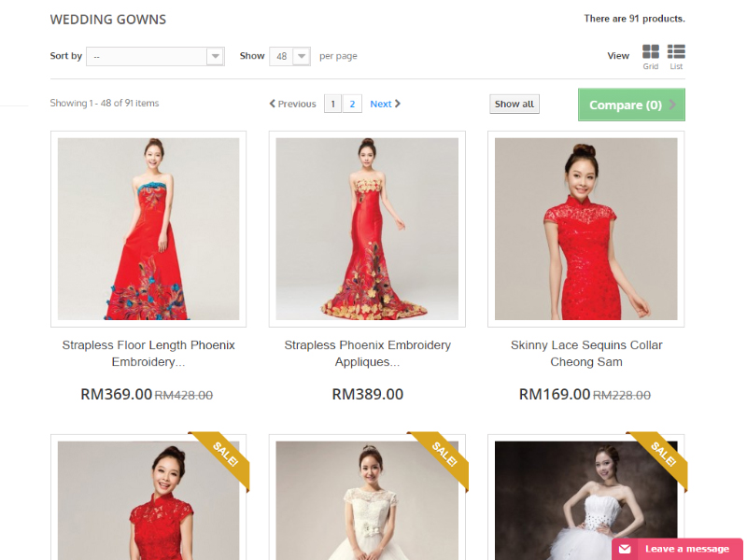Click the RM369.00 price

116,394
